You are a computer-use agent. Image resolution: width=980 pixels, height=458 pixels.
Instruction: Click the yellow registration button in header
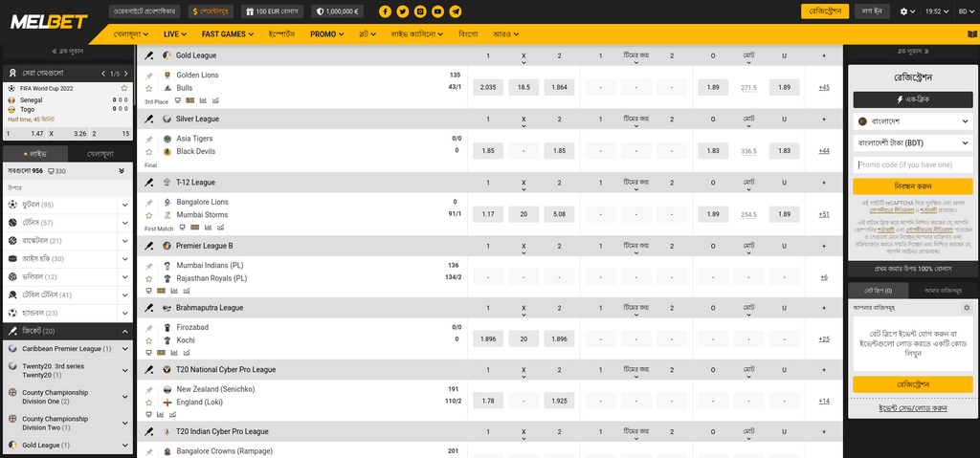click(x=825, y=11)
